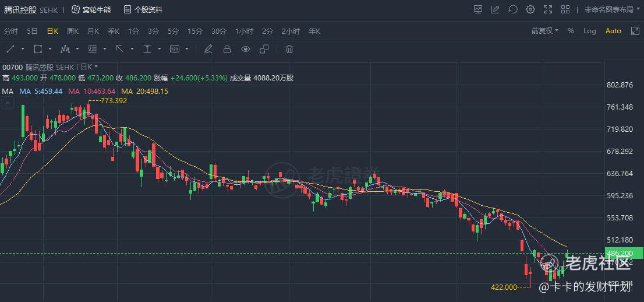Expand the Fibonacci tool dropdown arrow

tap(105, 50)
